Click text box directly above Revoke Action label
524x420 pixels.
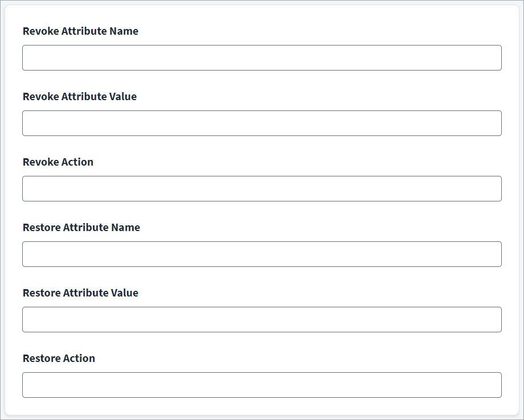[x=262, y=123]
